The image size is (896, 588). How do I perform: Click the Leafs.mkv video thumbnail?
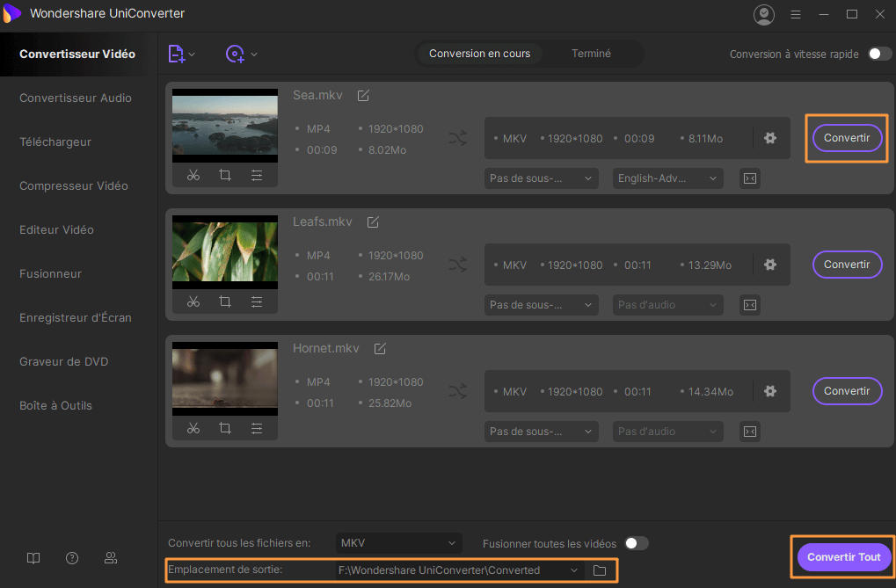click(225, 252)
